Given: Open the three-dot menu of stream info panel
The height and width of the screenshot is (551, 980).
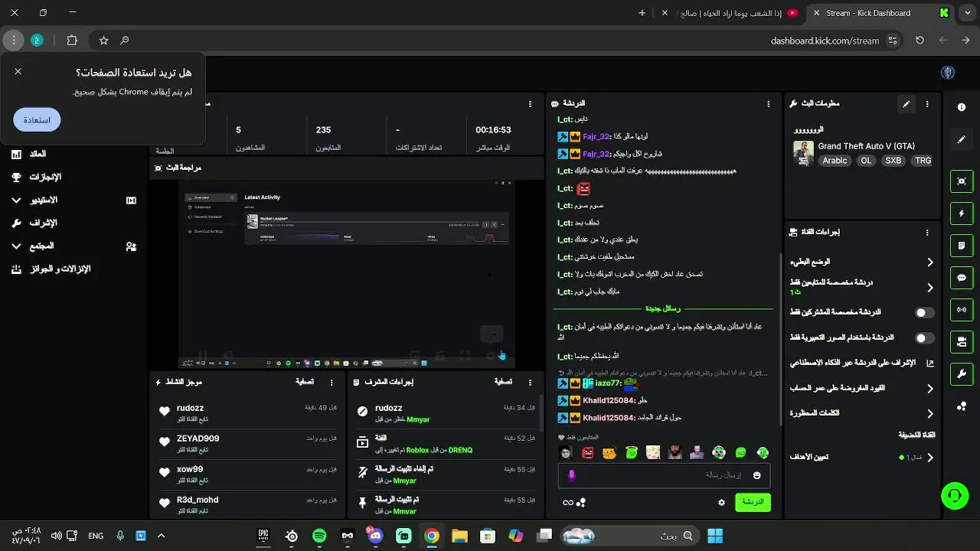Looking at the screenshot, I should 927,104.
